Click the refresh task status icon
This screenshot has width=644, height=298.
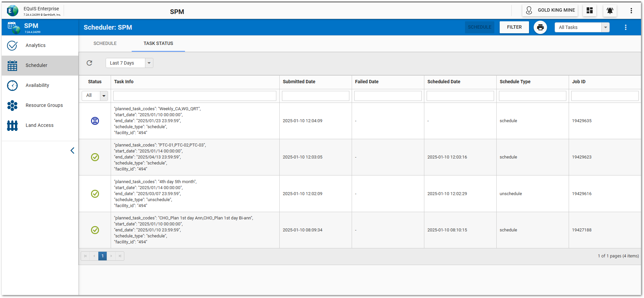pos(89,63)
